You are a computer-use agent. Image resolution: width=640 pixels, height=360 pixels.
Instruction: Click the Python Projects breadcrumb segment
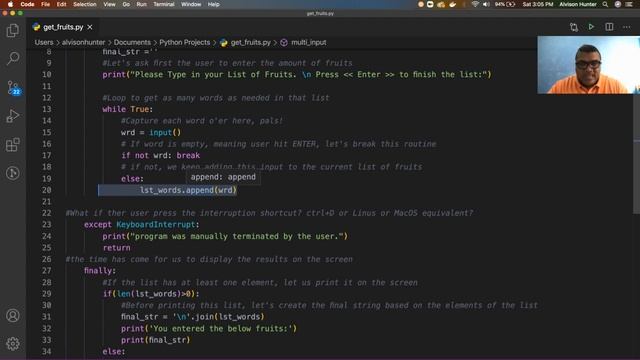[184, 42]
